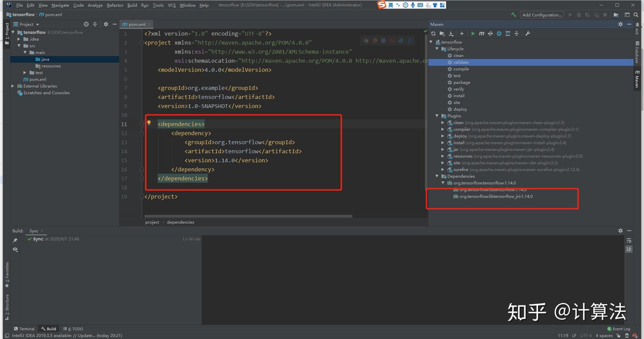Collapse the Lifecycle node in Maven

[437, 49]
